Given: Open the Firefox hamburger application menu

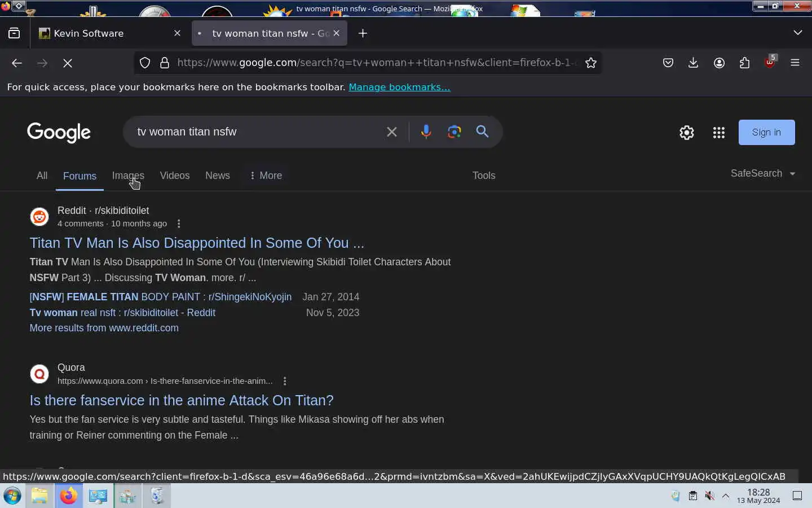Looking at the screenshot, I should 795,63.
